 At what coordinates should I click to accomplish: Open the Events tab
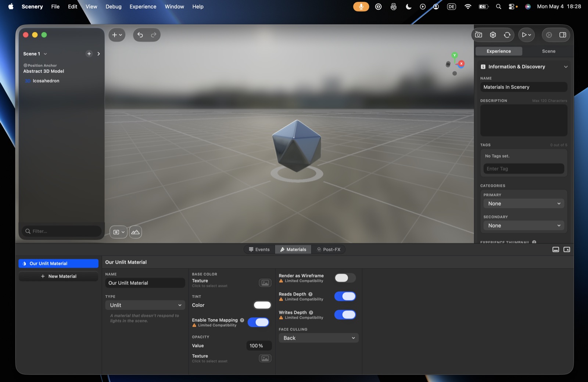259,249
